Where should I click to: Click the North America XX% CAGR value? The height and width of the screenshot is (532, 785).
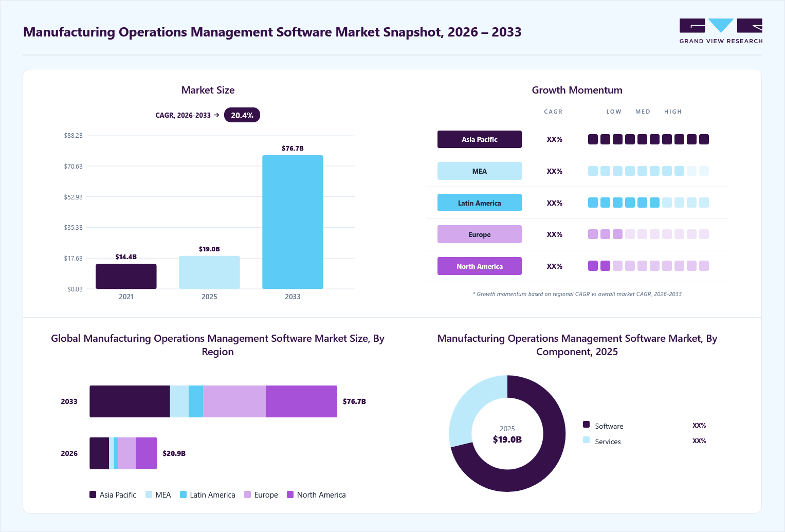coord(555,266)
